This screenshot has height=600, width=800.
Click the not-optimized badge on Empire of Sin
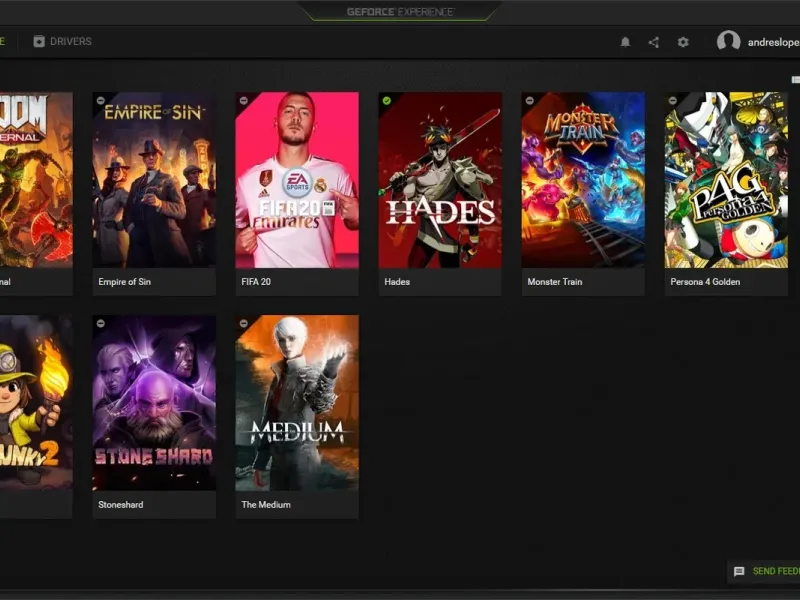click(x=101, y=101)
